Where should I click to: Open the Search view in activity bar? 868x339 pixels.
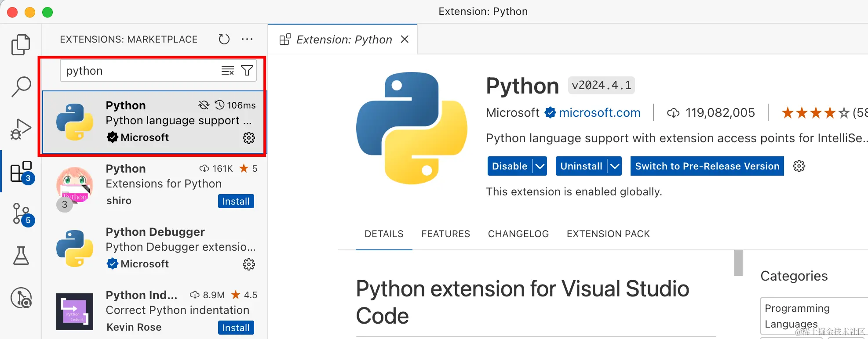[x=21, y=87]
